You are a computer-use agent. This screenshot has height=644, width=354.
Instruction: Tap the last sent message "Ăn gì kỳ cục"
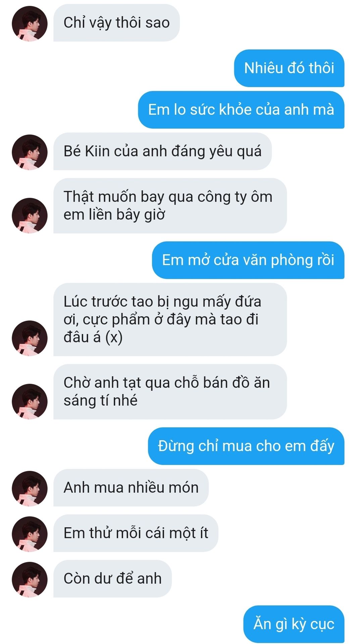pyautogui.click(x=294, y=624)
